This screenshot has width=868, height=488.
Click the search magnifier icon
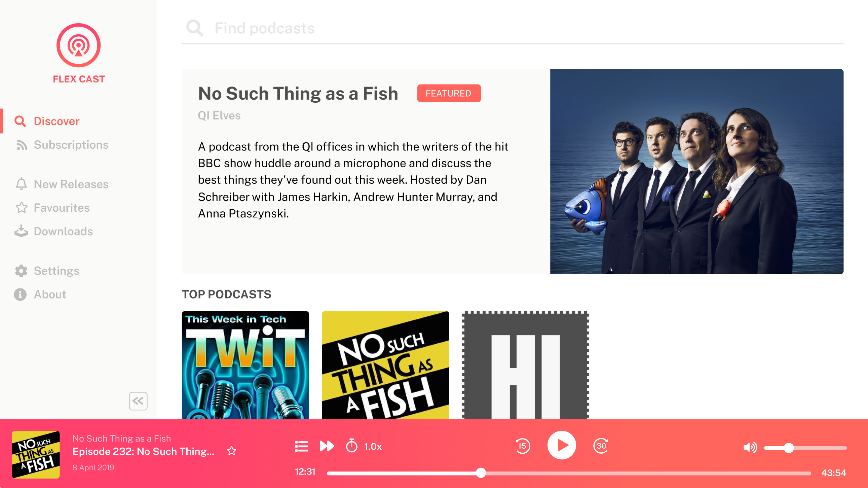(x=195, y=28)
